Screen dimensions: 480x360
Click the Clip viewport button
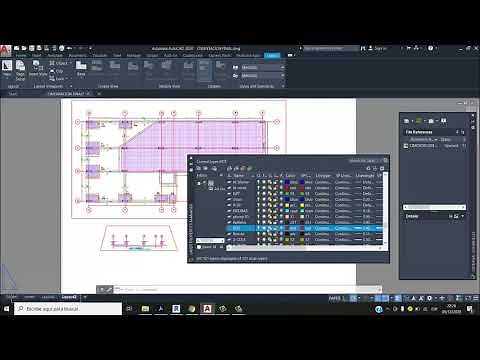(x=56, y=71)
